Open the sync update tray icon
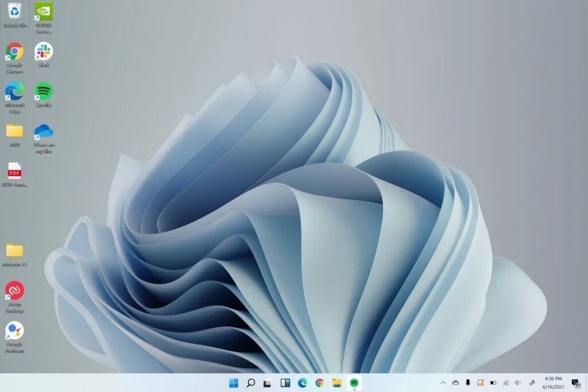 [x=481, y=383]
